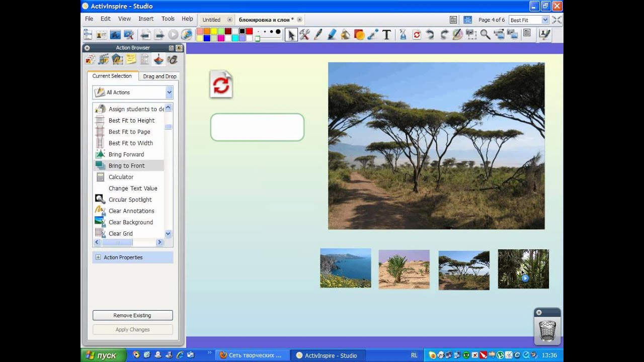644x362 pixels.
Task: Click the Undo arrow icon
Action: [430, 35]
